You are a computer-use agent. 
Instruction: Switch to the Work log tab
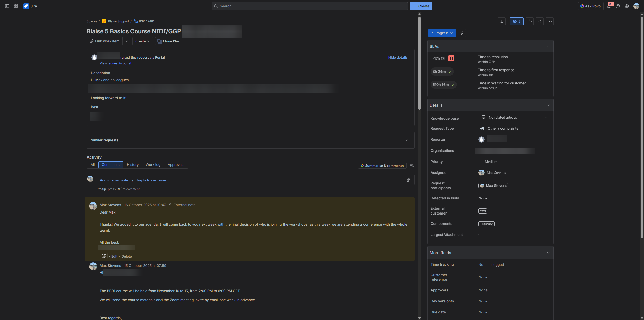[153, 165]
